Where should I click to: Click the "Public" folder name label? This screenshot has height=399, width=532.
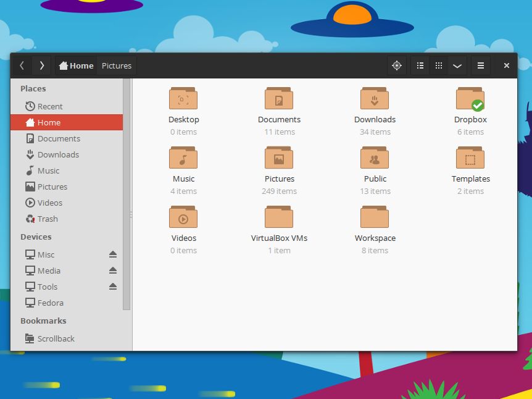pos(375,178)
